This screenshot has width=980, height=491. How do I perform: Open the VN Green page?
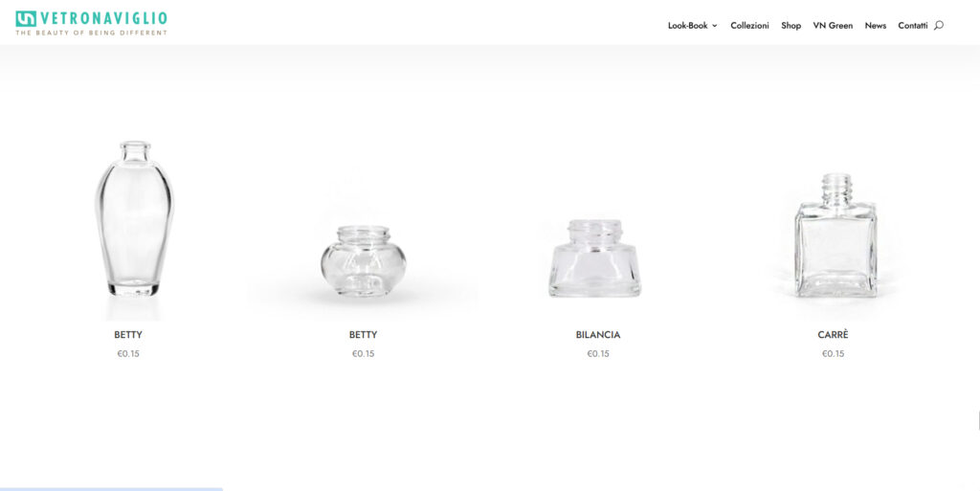[833, 26]
